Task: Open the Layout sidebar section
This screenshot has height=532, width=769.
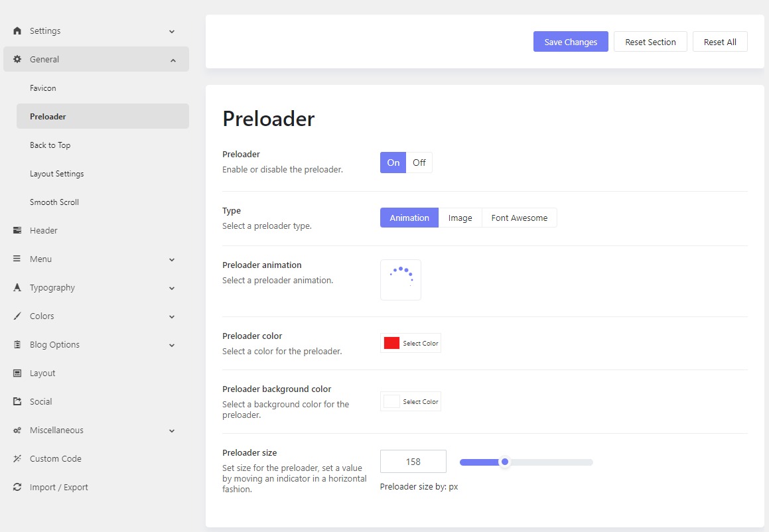Action: pyautogui.click(x=42, y=373)
